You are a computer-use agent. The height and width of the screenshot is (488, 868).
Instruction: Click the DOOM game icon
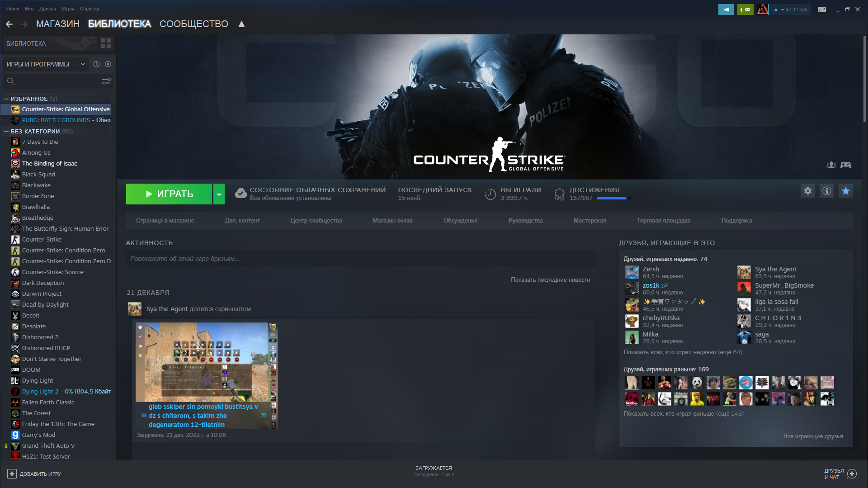15,370
